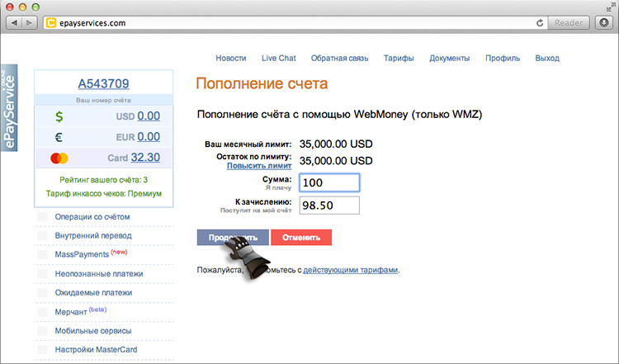Click the yellow site favicon in address bar

(51, 23)
